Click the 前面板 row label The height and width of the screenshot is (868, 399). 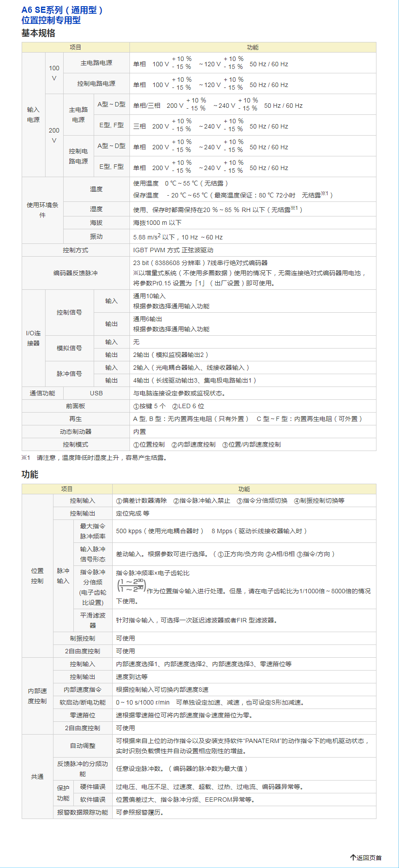click(x=76, y=406)
